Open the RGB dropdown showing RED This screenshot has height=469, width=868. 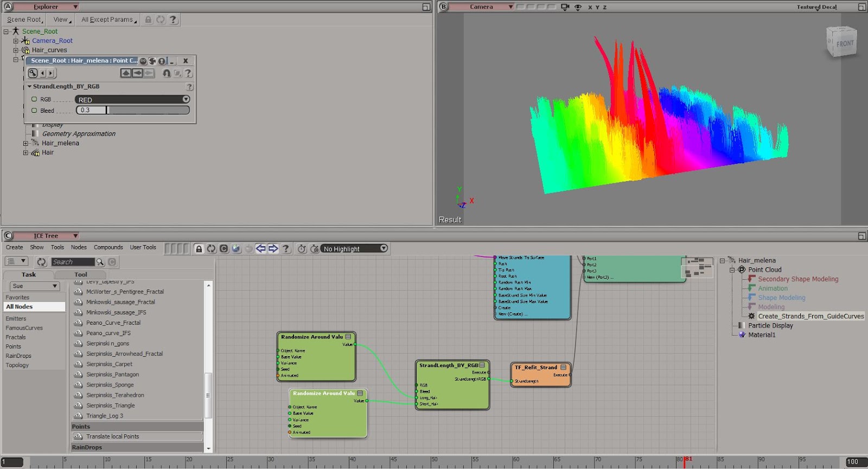pos(132,99)
